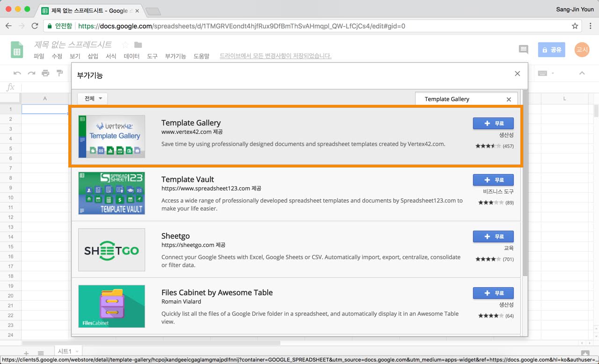This screenshot has width=599, height=364.
Task: Open the Template Vault add-on title
Action: click(x=188, y=180)
